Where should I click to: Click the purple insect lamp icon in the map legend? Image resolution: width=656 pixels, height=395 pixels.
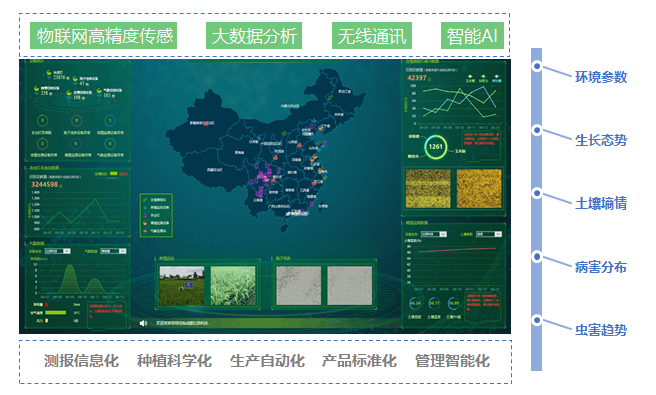[x=145, y=215]
